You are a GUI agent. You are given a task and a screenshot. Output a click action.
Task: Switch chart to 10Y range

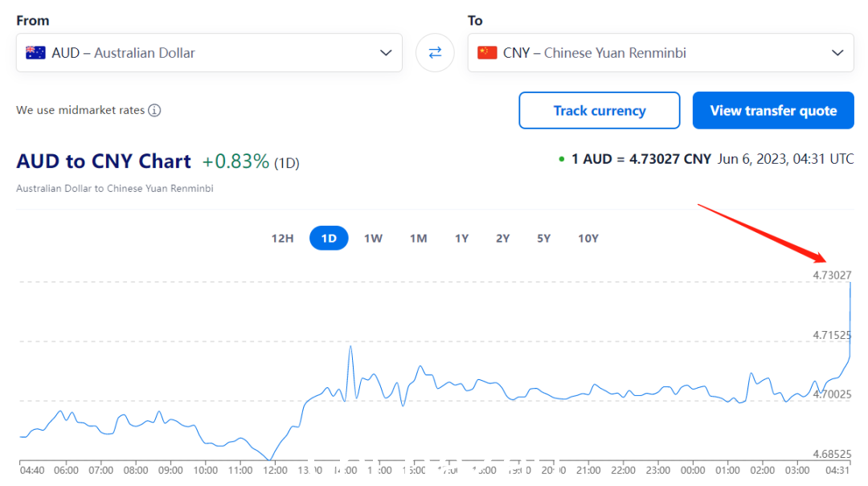[588, 239]
